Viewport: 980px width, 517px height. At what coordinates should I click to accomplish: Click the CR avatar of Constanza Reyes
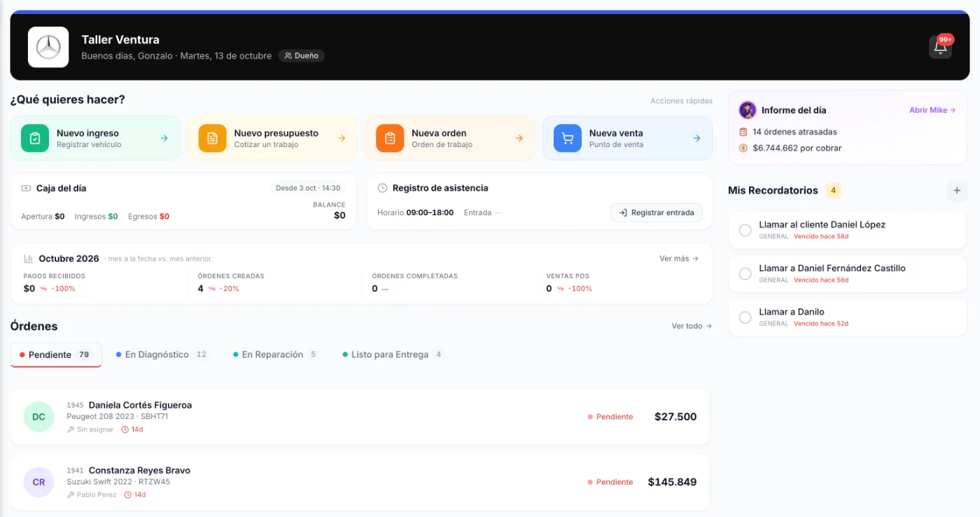pos(38,482)
